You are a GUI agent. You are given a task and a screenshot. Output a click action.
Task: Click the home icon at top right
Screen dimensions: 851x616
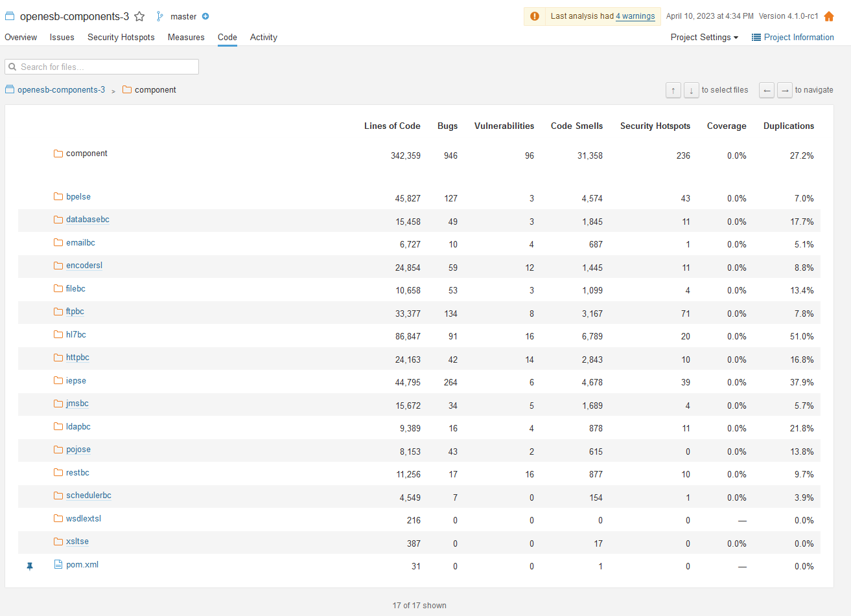(829, 16)
